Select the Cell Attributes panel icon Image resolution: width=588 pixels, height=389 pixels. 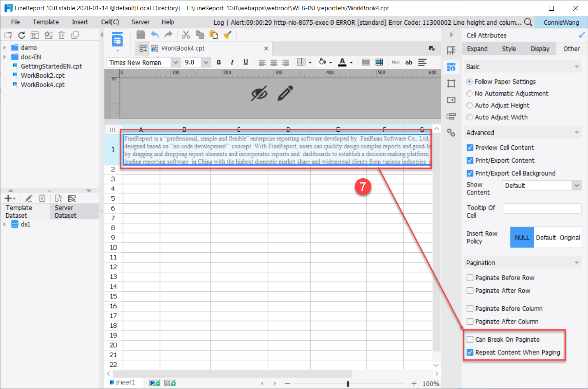[x=451, y=66]
